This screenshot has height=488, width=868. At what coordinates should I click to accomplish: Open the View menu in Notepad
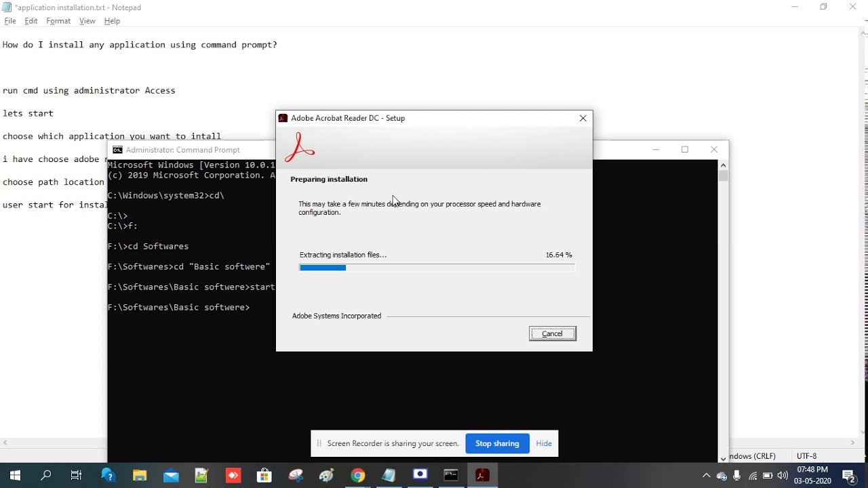pos(87,21)
